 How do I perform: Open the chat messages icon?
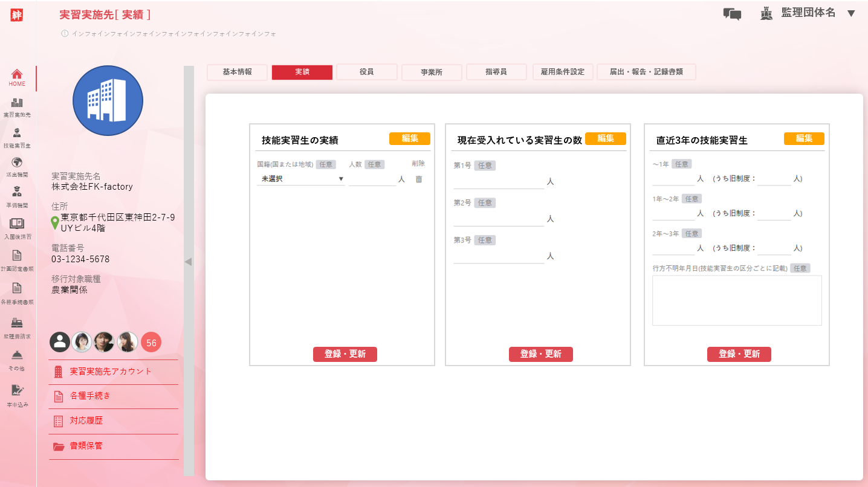(732, 14)
